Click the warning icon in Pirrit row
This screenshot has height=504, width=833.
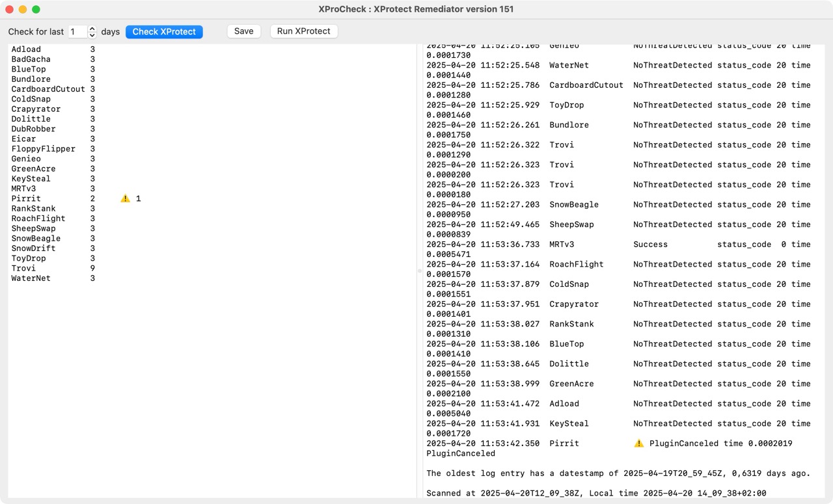pyautogui.click(x=126, y=198)
